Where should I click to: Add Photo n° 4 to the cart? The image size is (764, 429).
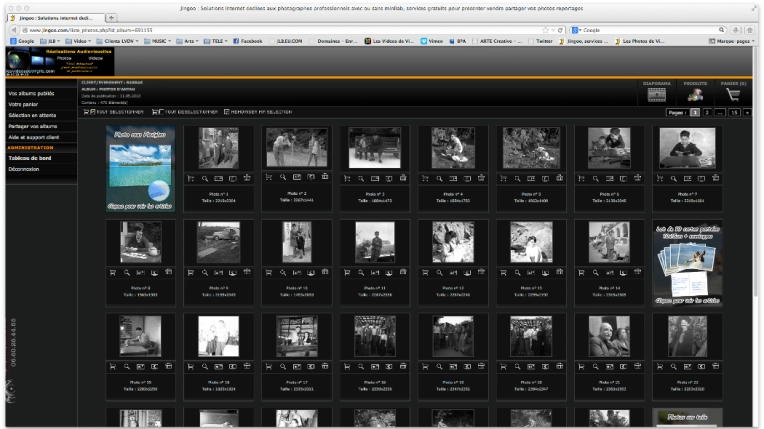425,179
